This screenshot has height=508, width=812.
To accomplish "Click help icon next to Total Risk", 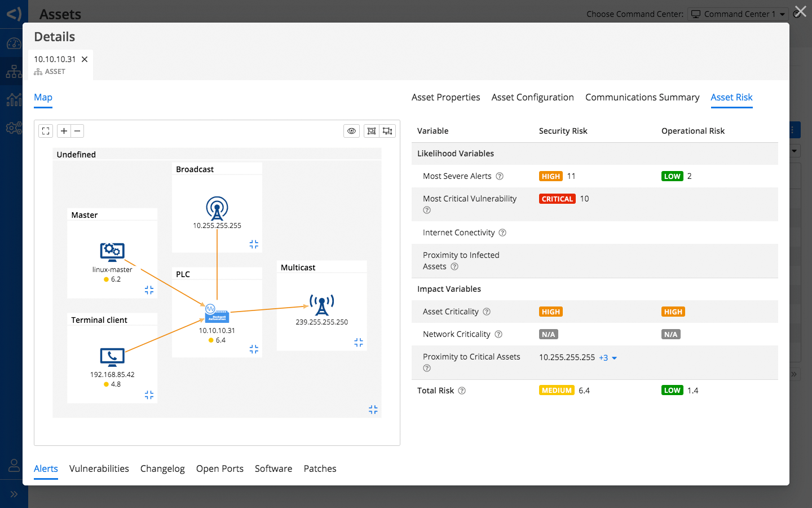I will click(x=462, y=391).
